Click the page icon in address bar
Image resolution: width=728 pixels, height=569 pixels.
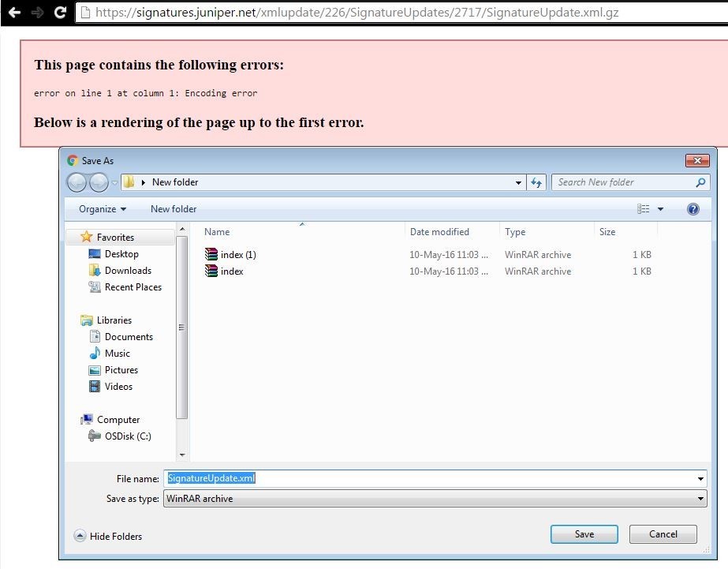tap(84, 13)
